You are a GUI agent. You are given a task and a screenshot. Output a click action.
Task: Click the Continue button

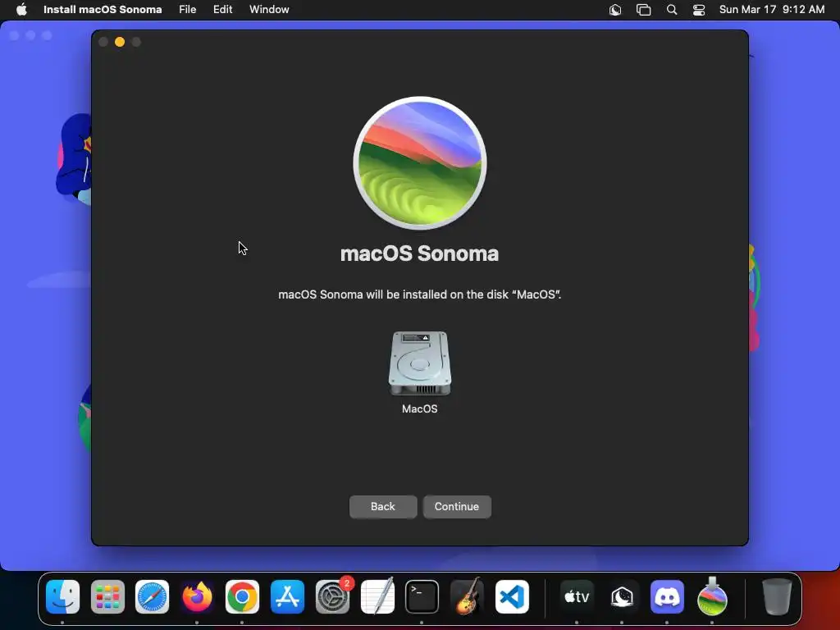tap(456, 506)
